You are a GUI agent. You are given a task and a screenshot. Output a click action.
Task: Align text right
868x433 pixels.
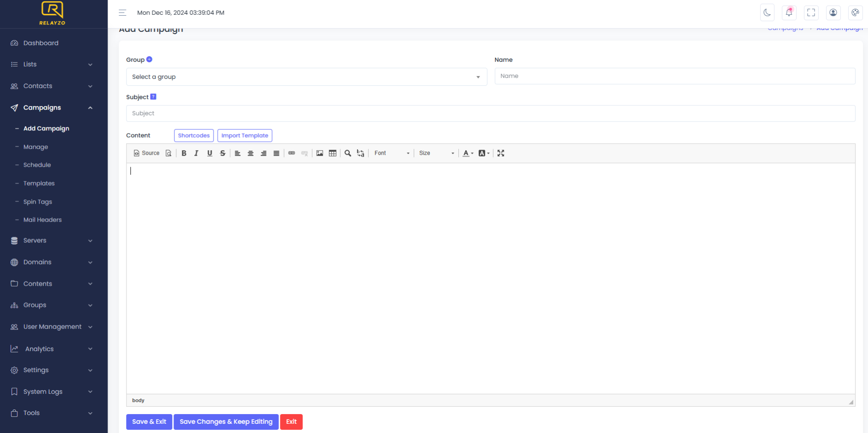tap(263, 153)
